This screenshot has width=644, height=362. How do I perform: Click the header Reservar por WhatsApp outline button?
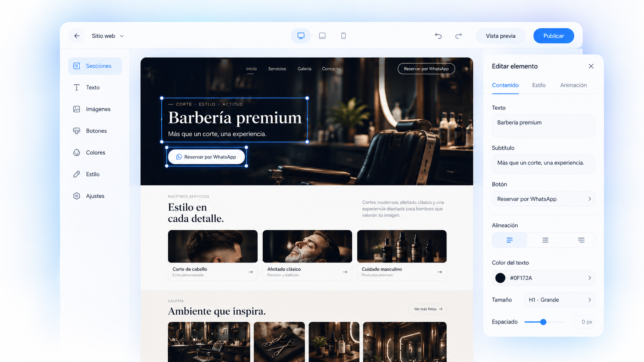[x=426, y=69]
